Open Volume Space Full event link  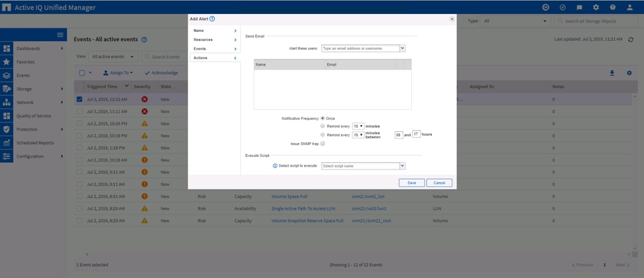(x=289, y=197)
